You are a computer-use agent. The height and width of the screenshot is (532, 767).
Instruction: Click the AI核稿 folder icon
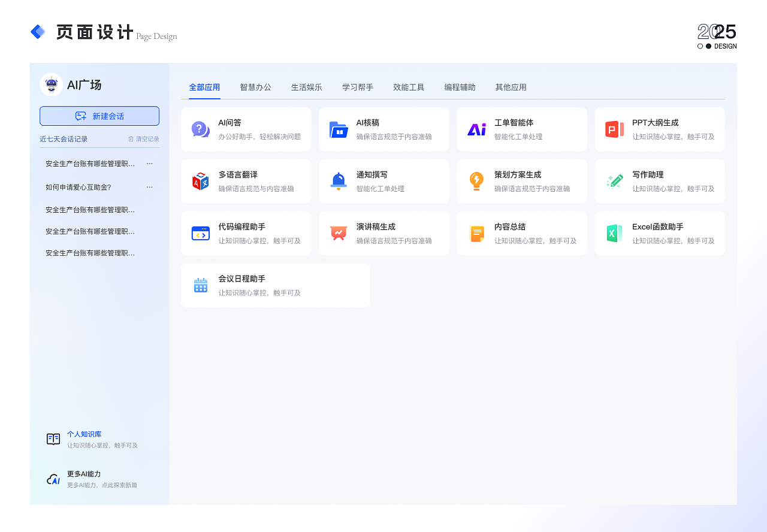pyautogui.click(x=339, y=129)
